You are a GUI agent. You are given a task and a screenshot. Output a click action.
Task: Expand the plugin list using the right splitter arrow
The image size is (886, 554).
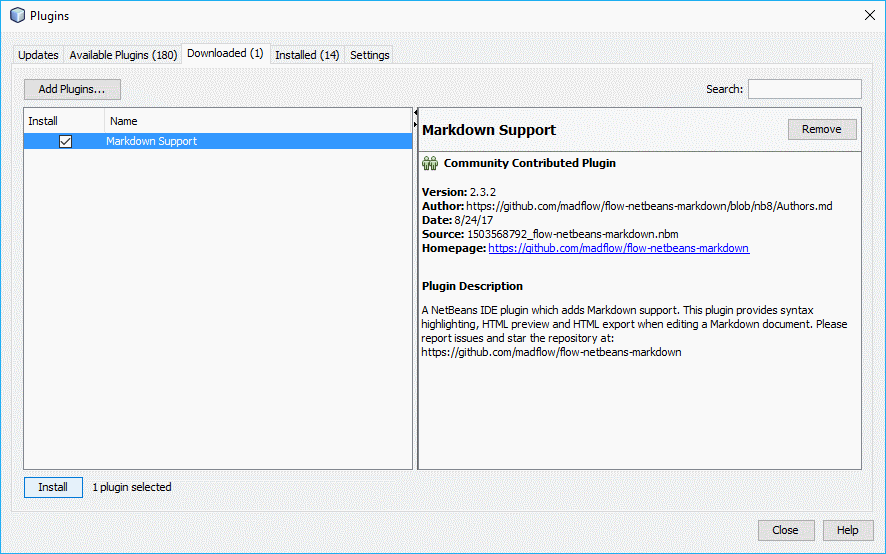click(415, 124)
